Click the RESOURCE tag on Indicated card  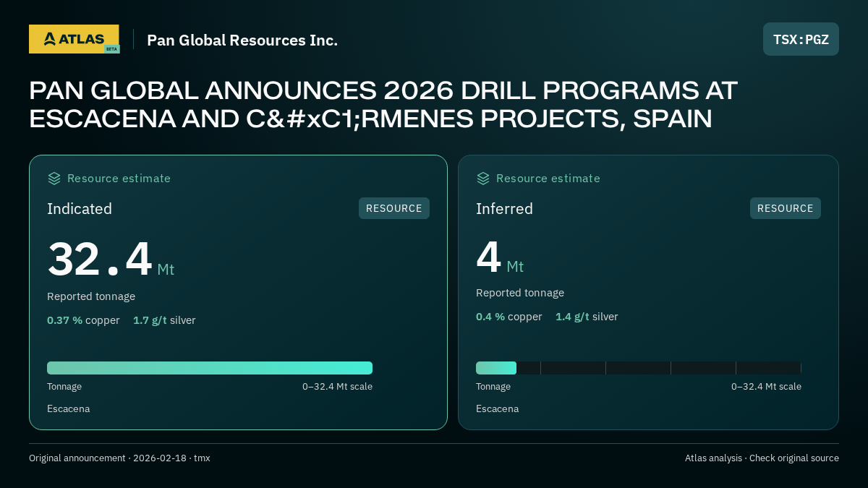394,208
